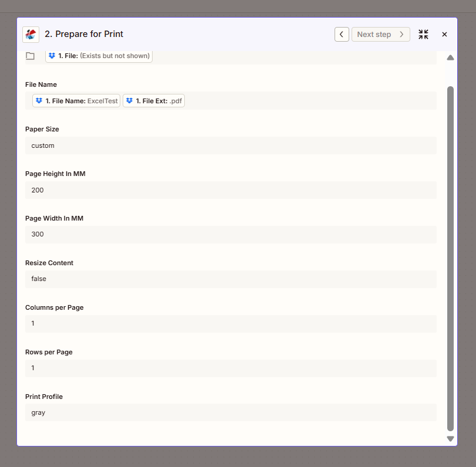
Task: Click the Page Width In MM field
Action: pos(231,235)
